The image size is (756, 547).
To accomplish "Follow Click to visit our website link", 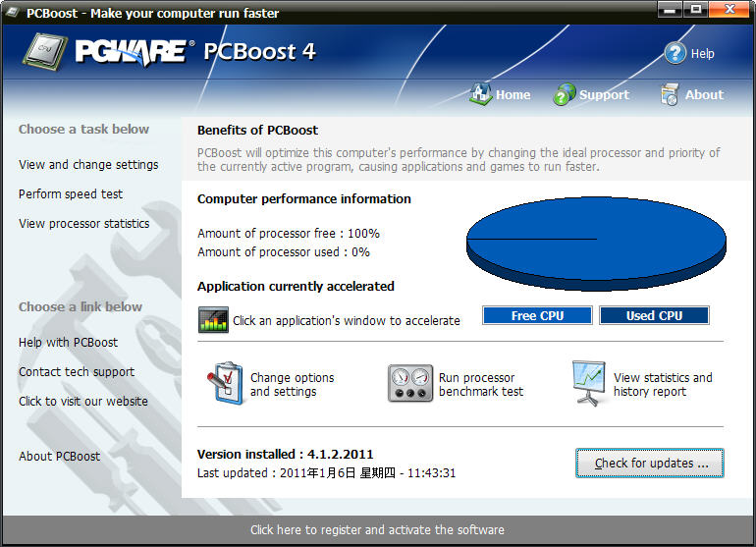I will pos(83,402).
